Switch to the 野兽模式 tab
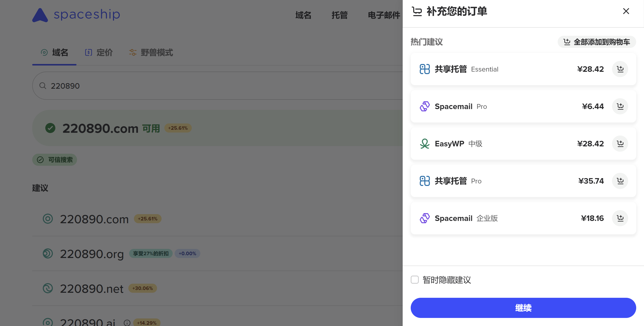 point(151,53)
